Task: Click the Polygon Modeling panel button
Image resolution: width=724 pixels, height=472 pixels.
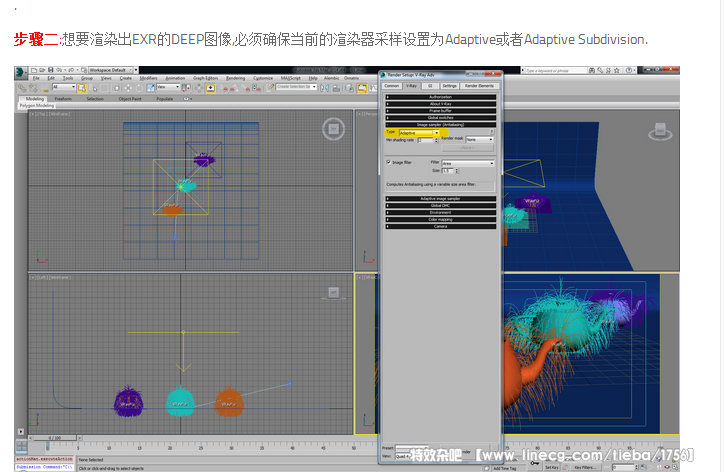Action: (37, 105)
